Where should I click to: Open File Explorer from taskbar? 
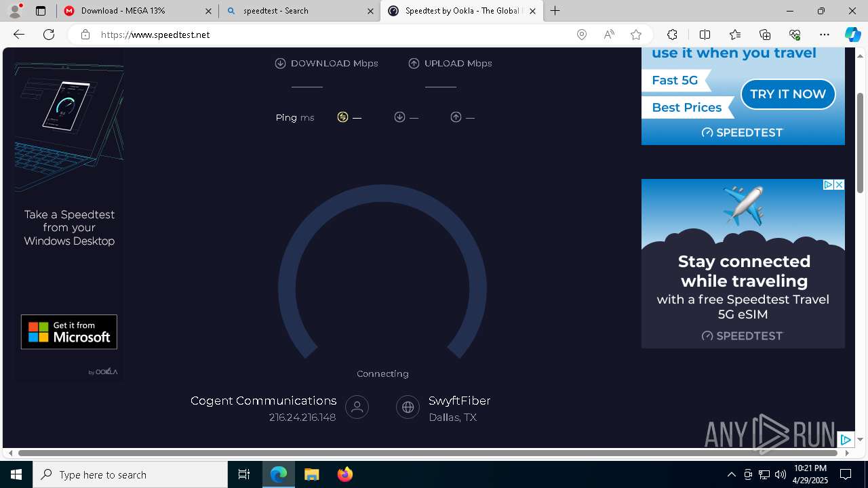311,474
